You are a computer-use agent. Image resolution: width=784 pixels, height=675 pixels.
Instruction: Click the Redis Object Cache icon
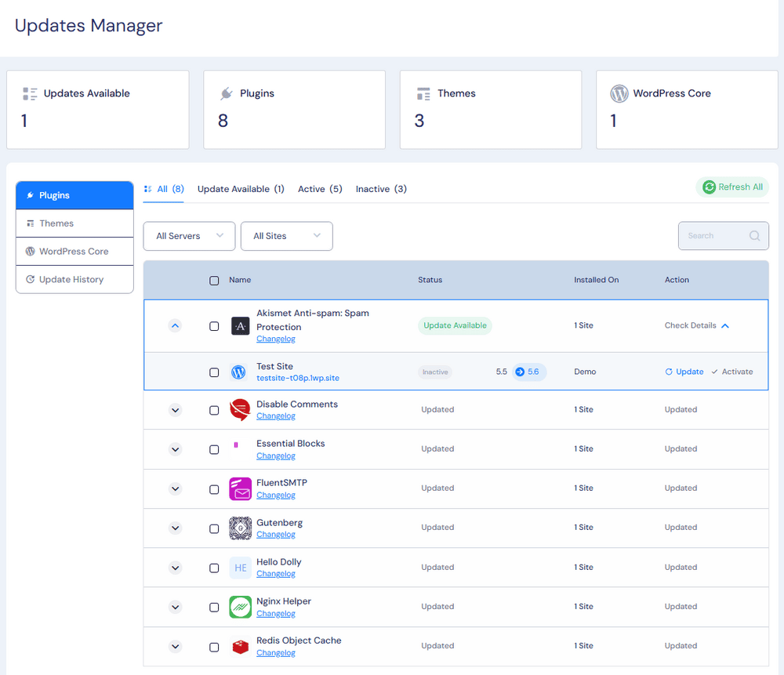240,647
